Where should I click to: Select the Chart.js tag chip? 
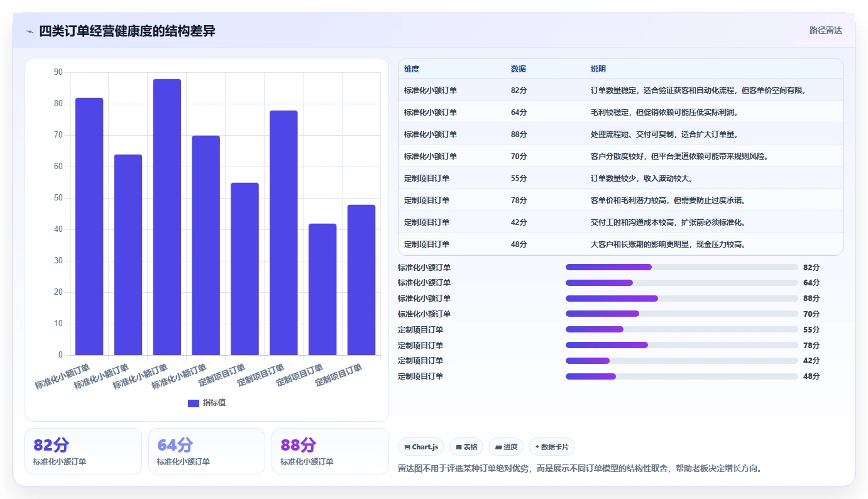(x=421, y=447)
